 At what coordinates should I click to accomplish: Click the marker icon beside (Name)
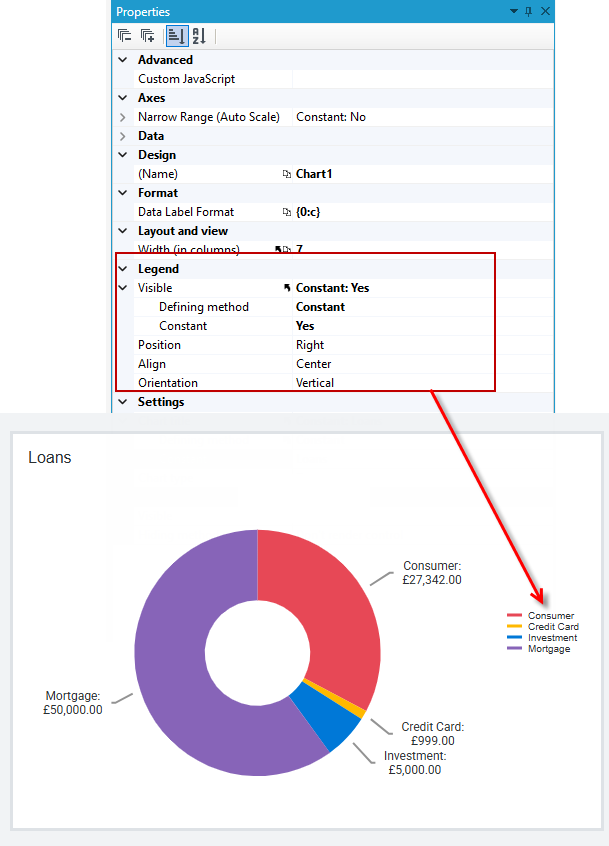(287, 174)
